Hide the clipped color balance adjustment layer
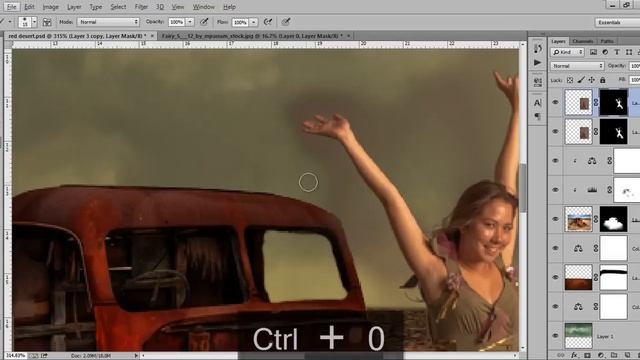 (555, 161)
